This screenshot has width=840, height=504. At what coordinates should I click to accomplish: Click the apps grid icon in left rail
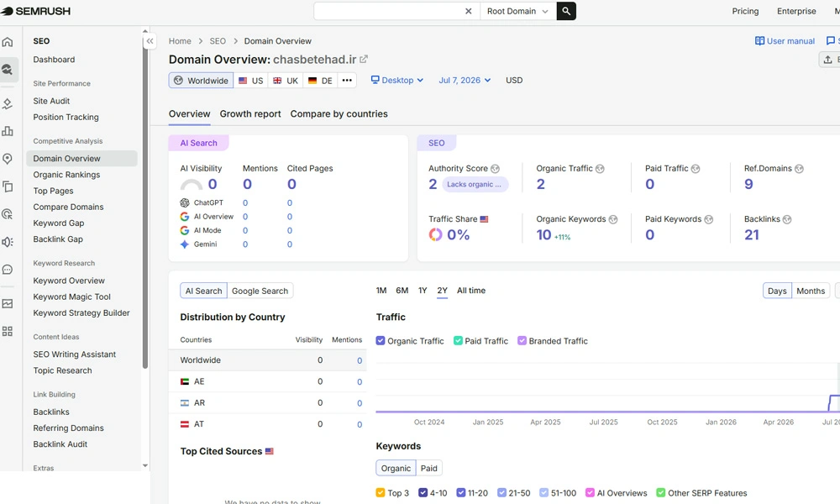pyautogui.click(x=8, y=332)
